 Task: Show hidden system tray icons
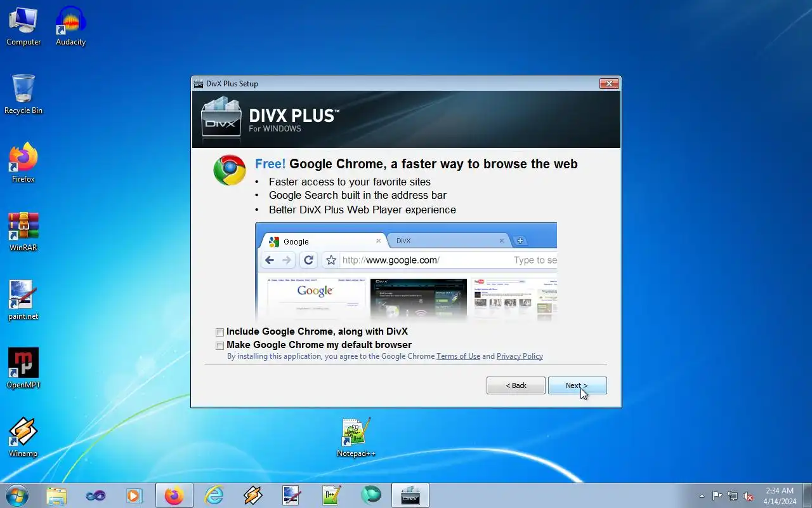702,496
